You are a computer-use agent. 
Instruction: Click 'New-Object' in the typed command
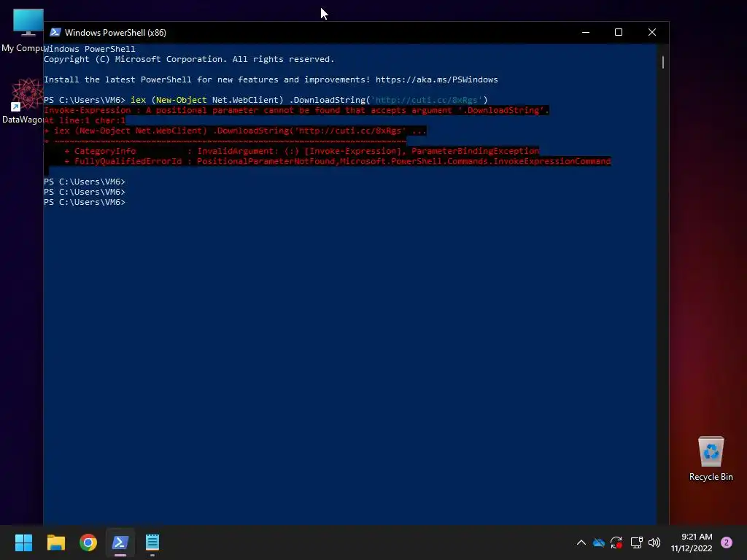(x=182, y=100)
